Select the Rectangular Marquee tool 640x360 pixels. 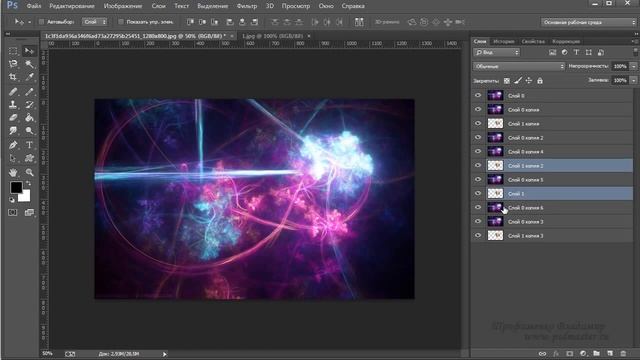13,51
